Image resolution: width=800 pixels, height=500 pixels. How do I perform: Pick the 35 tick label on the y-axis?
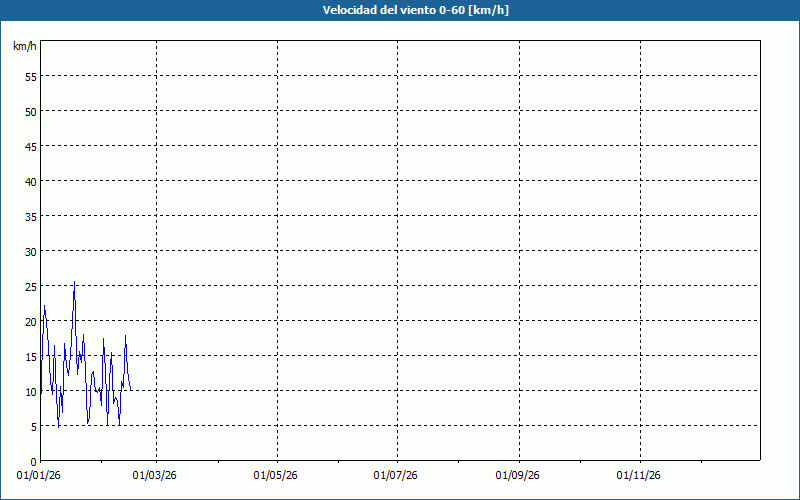point(30,216)
